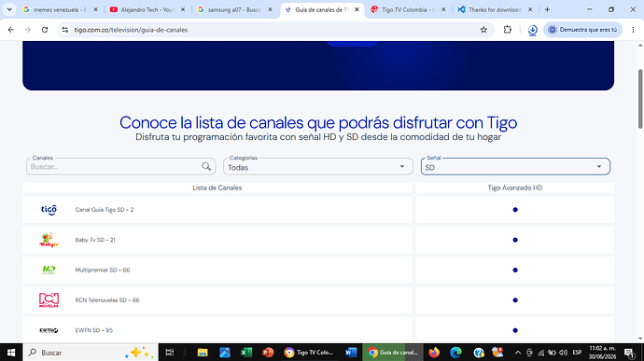Show hidden system tray icons
Screen dimensions: 644x361
[518, 353]
